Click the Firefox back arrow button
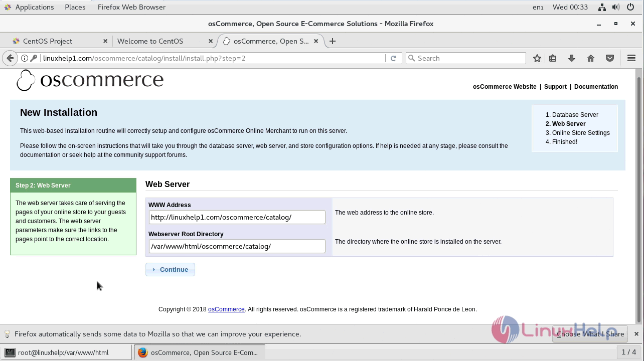The image size is (644, 361). [x=10, y=58]
